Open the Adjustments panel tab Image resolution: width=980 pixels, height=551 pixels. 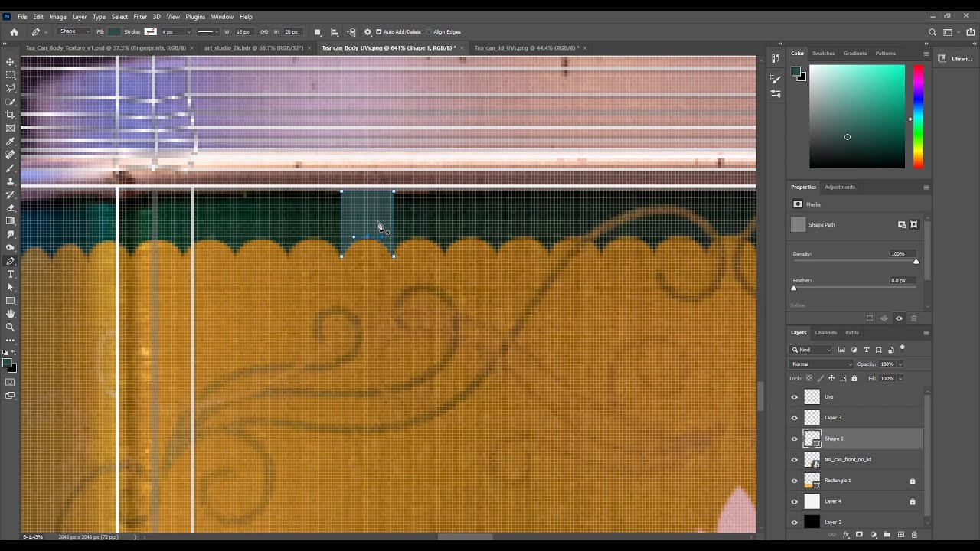(x=840, y=187)
